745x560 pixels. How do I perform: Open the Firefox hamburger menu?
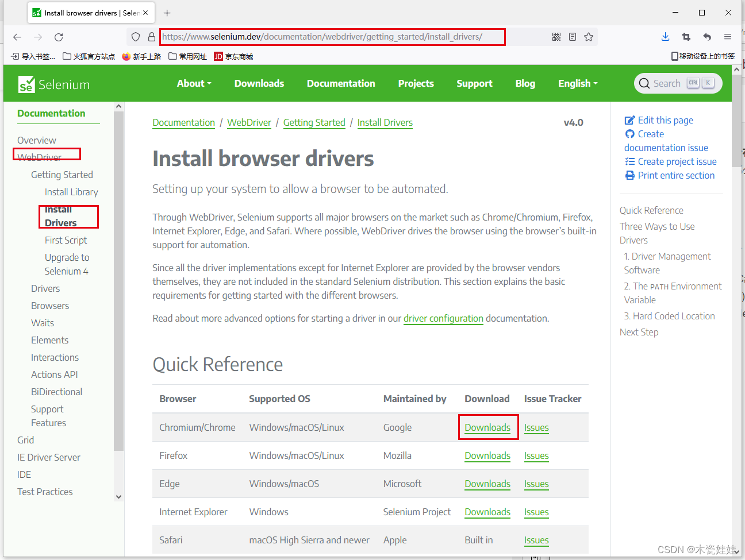(728, 37)
